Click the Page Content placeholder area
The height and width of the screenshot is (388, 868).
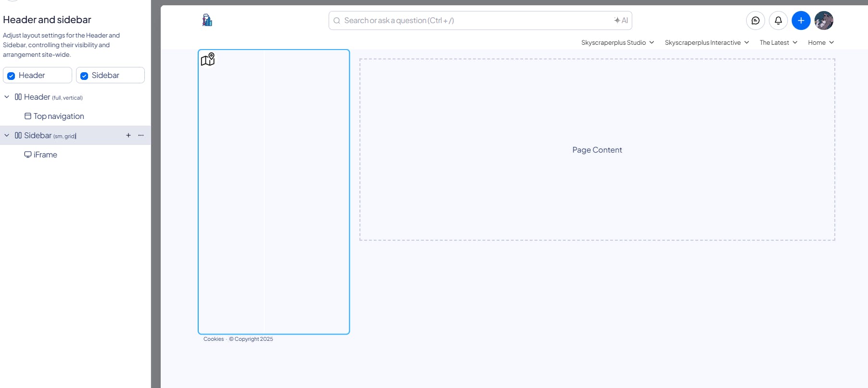597,150
